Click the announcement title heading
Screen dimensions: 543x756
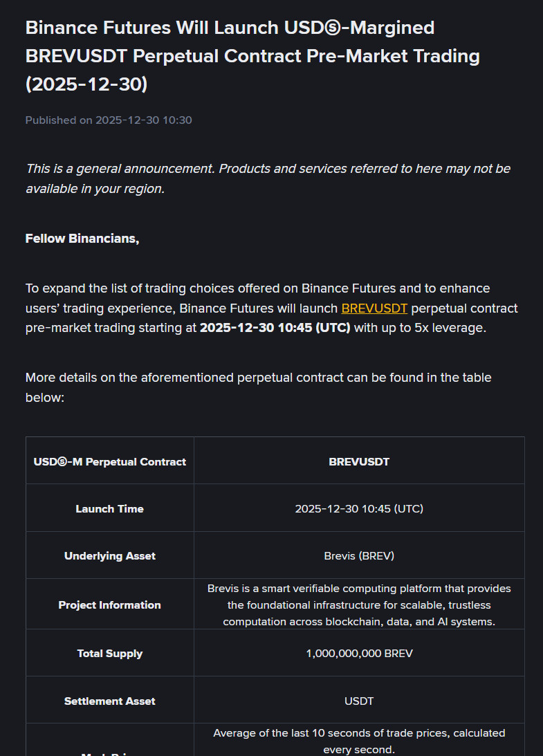tap(252, 56)
